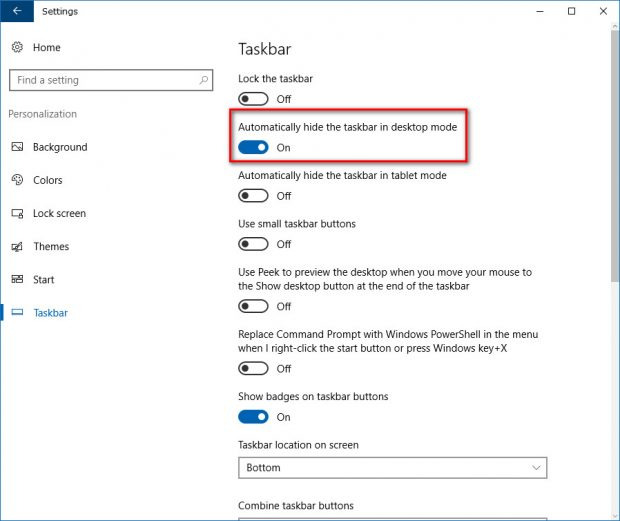This screenshot has width=620, height=521.
Task: Click the Background picture icon
Action: [x=17, y=147]
